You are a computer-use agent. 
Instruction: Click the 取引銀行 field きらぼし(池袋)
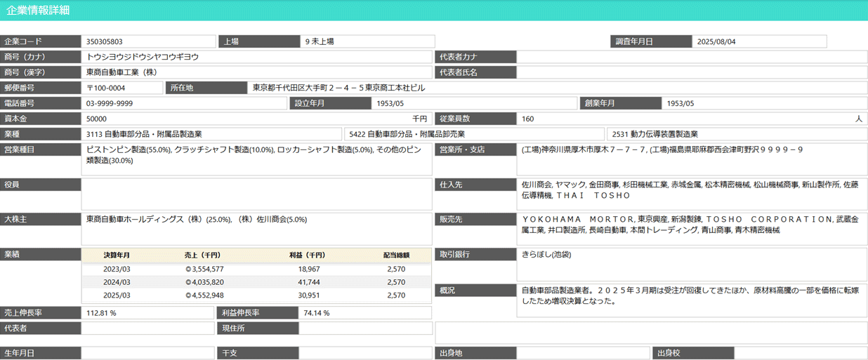click(x=692, y=265)
